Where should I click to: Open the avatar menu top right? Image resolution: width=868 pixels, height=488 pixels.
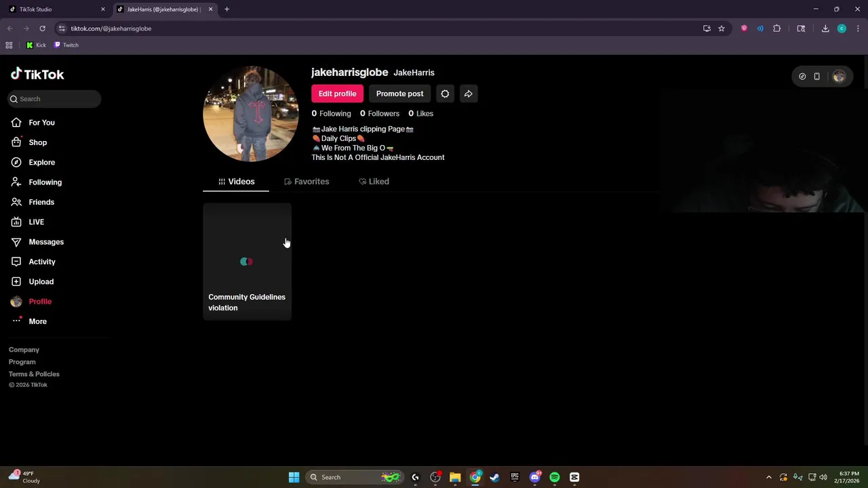839,77
